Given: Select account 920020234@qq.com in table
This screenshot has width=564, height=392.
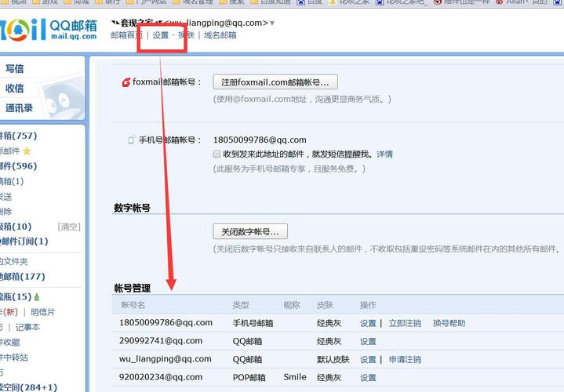Looking at the screenshot, I should [x=161, y=377].
